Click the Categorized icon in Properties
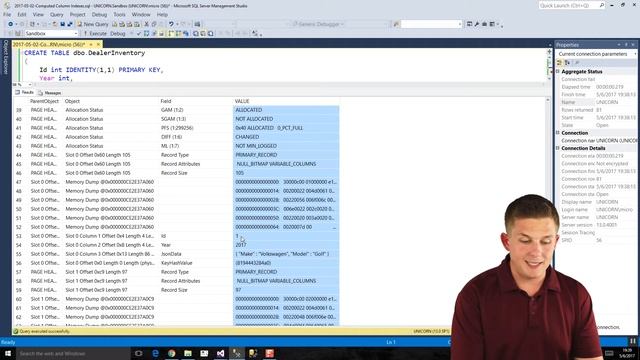 560,62
